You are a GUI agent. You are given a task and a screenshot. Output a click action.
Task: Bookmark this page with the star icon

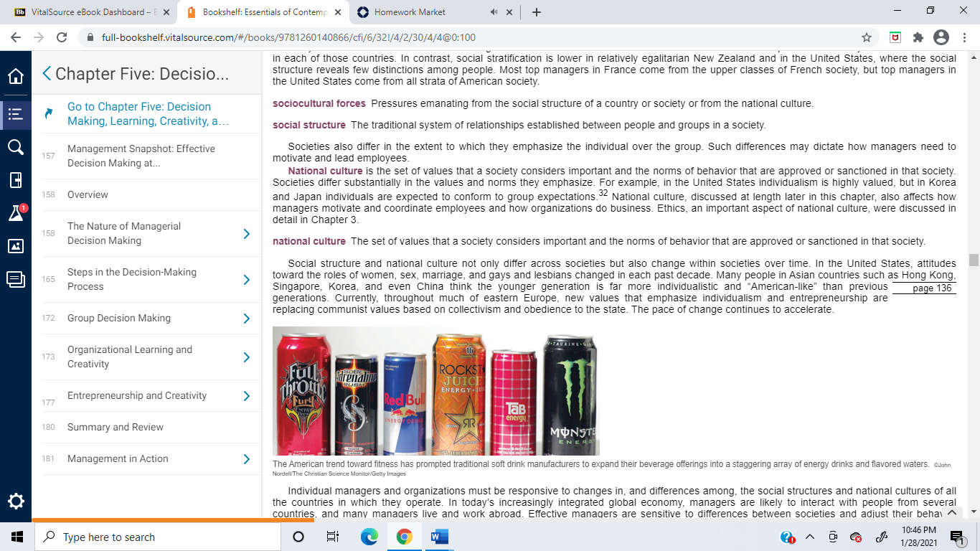[x=867, y=37]
